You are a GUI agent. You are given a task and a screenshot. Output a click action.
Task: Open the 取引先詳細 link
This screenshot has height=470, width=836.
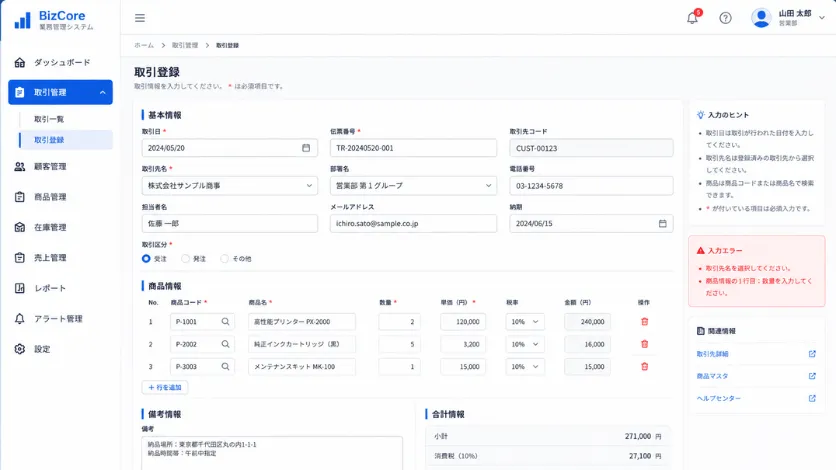click(x=712, y=354)
